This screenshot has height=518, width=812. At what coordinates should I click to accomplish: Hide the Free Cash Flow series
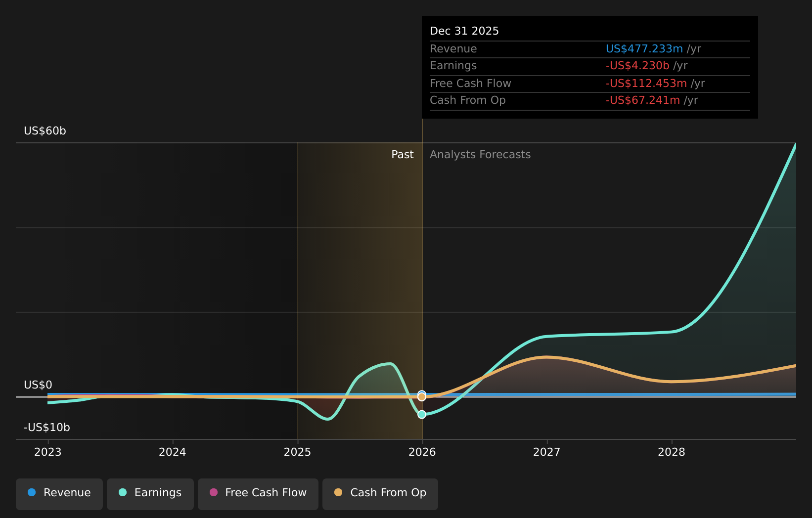[258, 493]
